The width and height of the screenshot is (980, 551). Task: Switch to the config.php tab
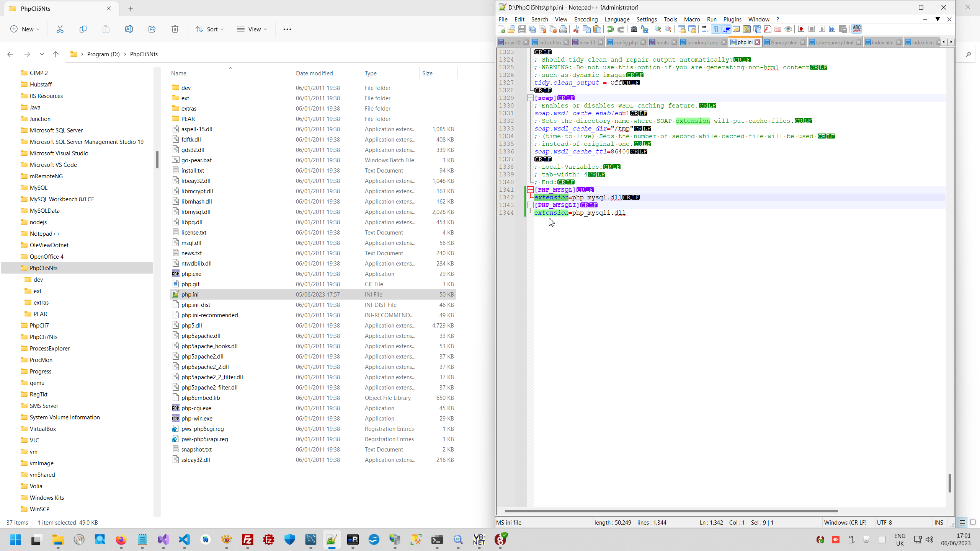[625, 42]
